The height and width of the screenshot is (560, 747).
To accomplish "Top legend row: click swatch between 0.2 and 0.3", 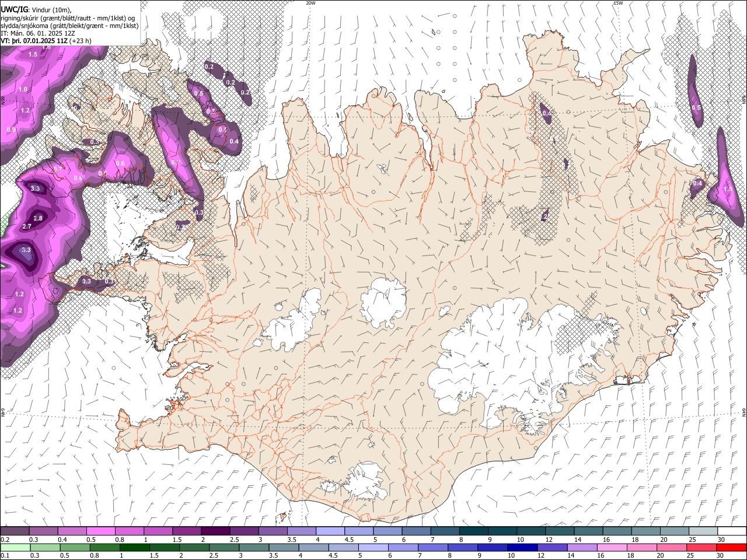I will pos(15,531).
